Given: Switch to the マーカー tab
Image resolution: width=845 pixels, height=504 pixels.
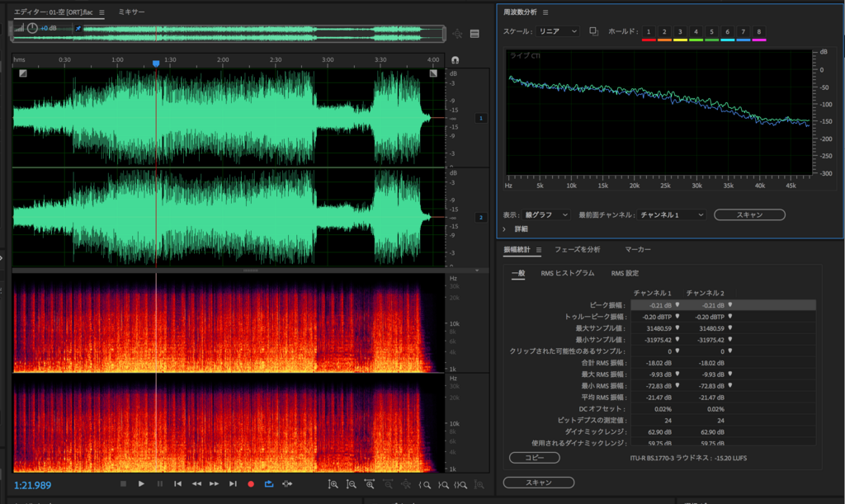Looking at the screenshot, I should 638,249.
